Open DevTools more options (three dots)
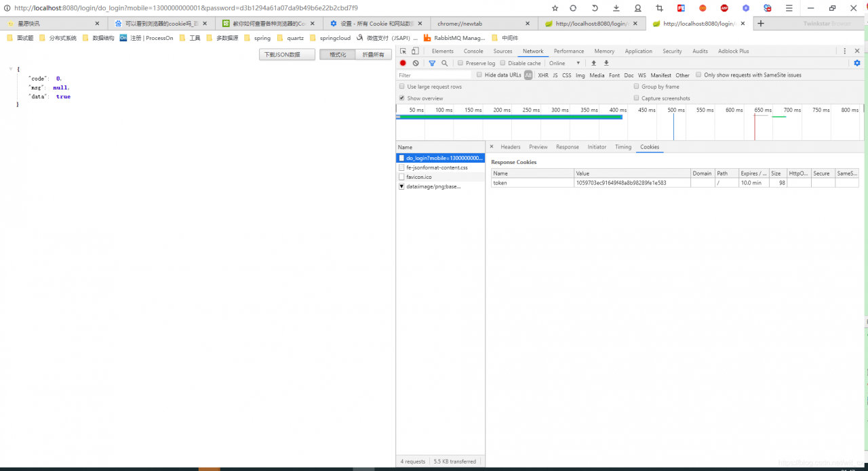 (845, 51)
